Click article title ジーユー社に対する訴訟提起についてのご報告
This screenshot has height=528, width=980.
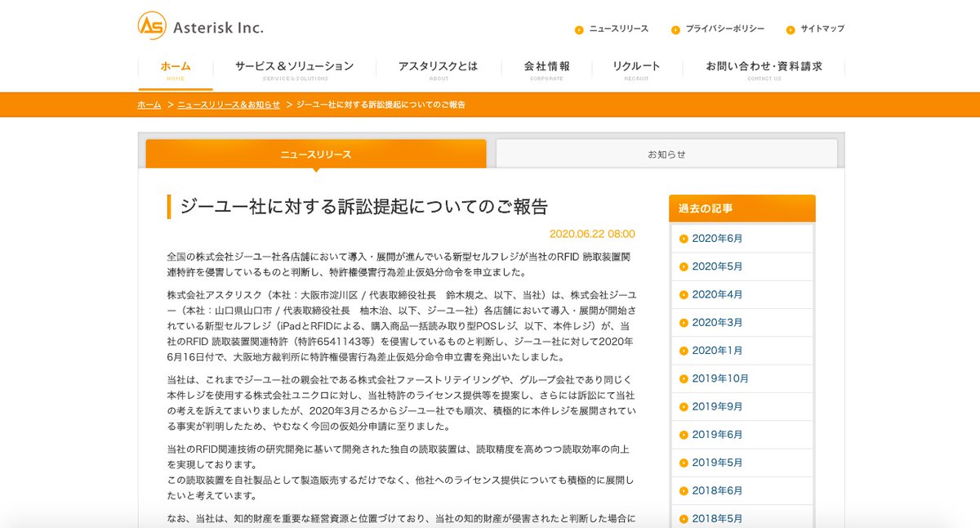[x=363, y=207]
